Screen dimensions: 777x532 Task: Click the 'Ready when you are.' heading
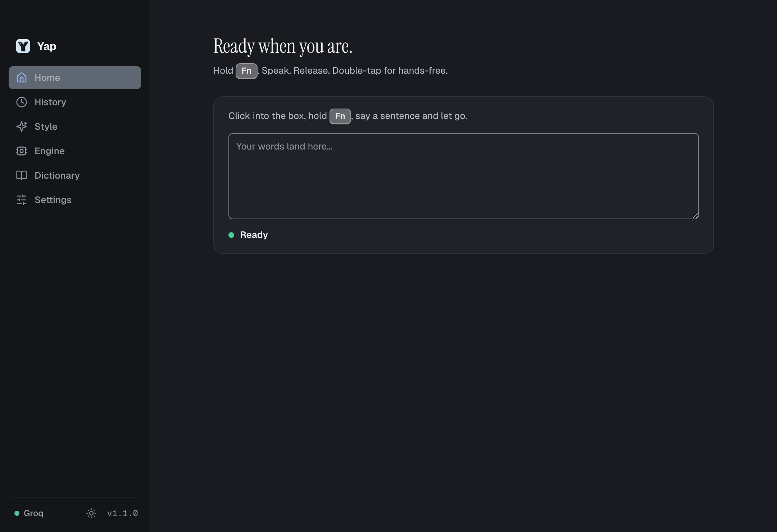(x=283, y=46)
